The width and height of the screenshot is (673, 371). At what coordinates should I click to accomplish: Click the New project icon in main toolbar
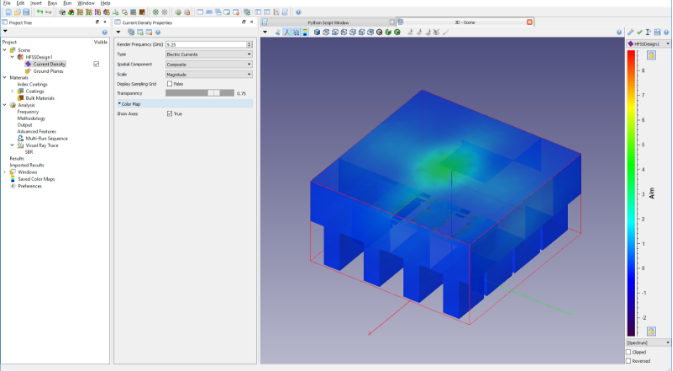click(9, 12)
